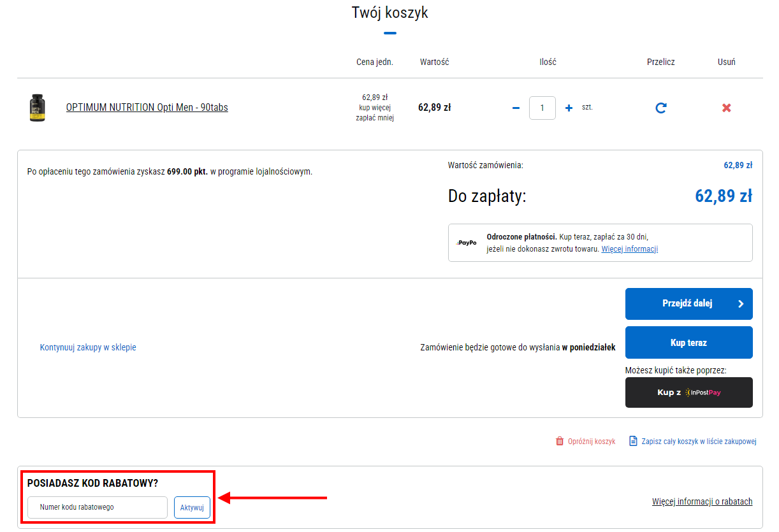Screen dimensions: 779x532
Task: Click the quantity input field
Action: pyautogui.click(x=542, y=108)
